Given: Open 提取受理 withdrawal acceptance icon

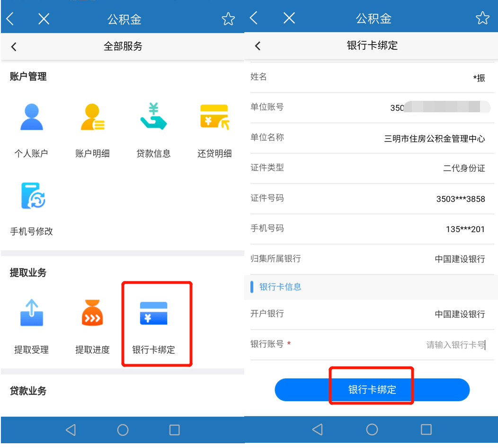Looking at the screenshot, I should click(31, 313).
